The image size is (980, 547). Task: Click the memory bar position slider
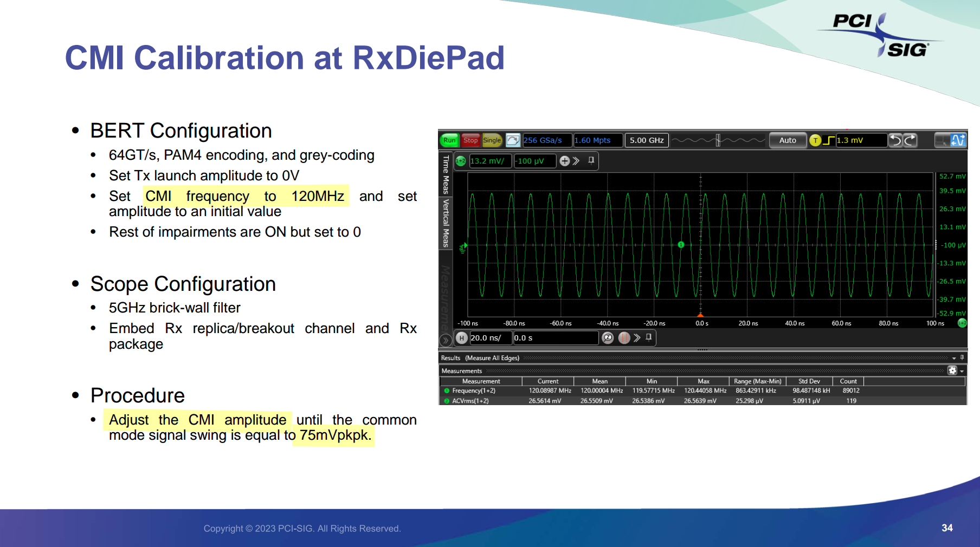coord(718,141)
